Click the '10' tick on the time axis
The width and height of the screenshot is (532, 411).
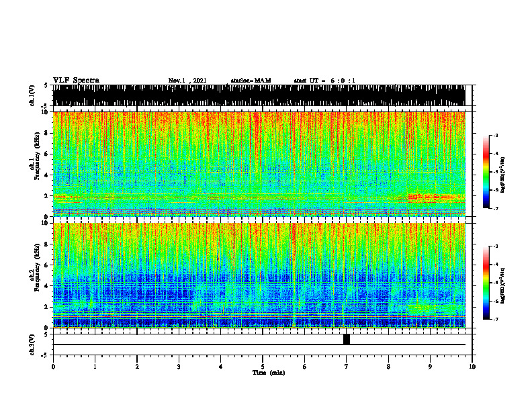tap(472, 367)
